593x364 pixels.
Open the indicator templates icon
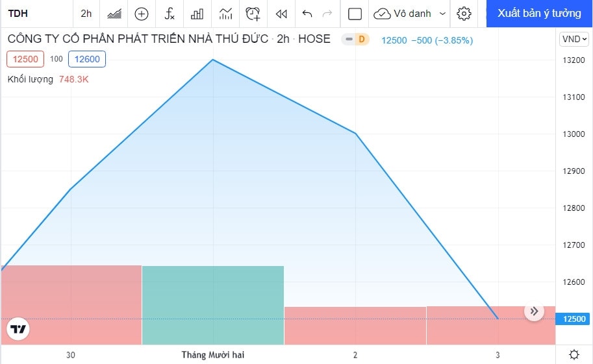pos(225,14)
